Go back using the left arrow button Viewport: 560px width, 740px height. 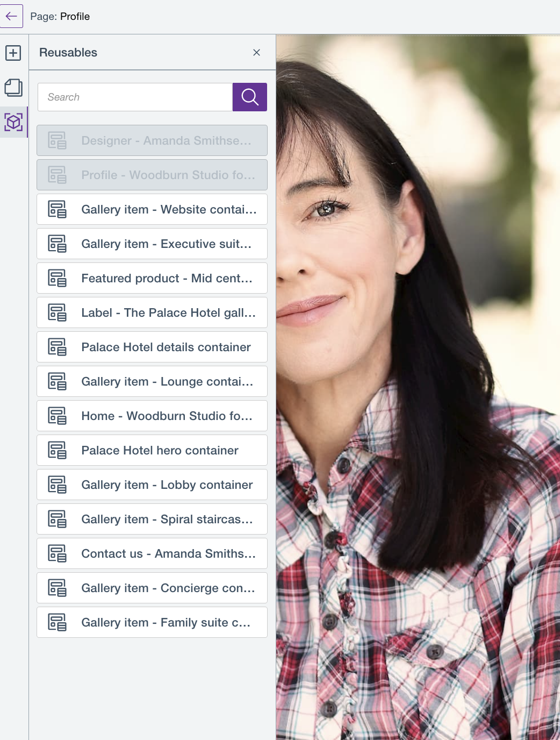tap(11, 16)
